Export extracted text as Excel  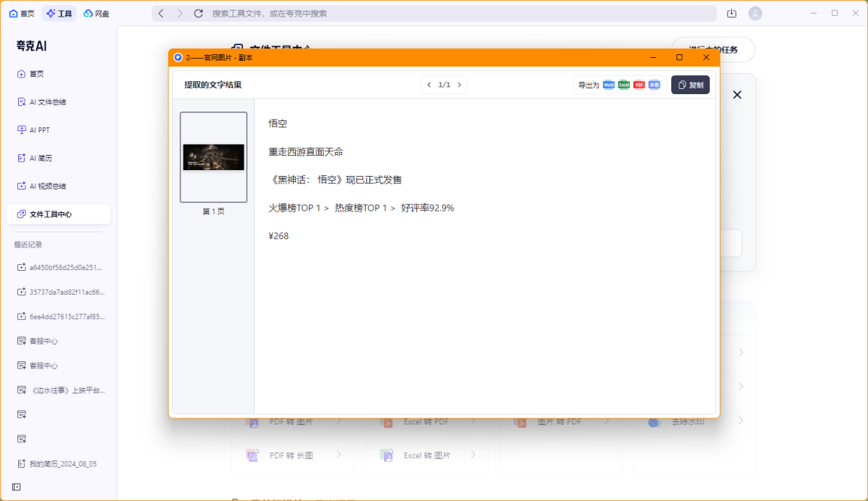point(624,85)
